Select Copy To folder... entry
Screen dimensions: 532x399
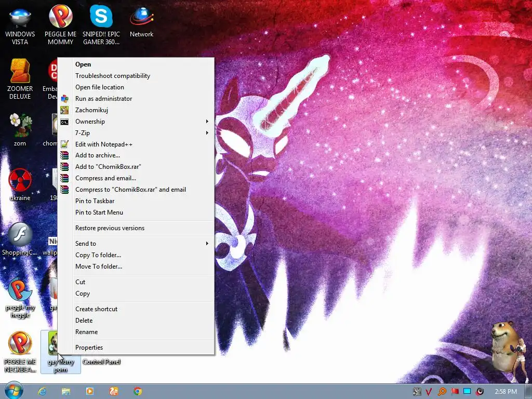pos(136,255)
